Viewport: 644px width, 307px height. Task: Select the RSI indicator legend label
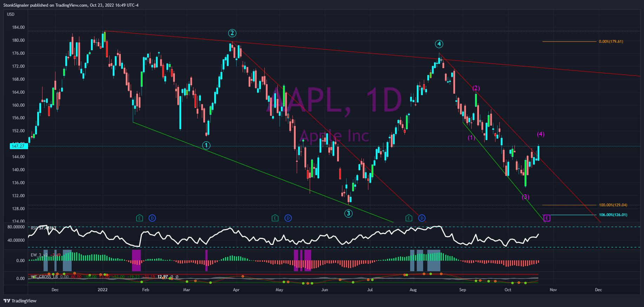[x=34, y=228]
